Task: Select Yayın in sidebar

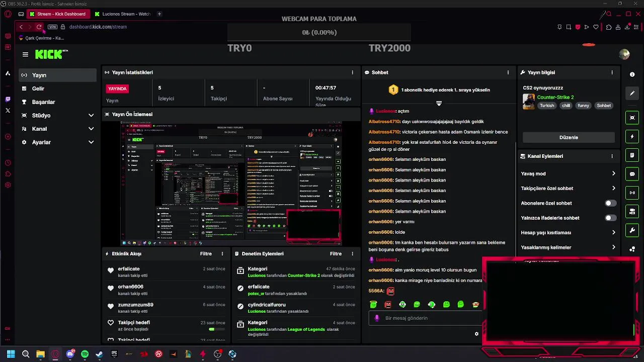Action: coord(57,75)
